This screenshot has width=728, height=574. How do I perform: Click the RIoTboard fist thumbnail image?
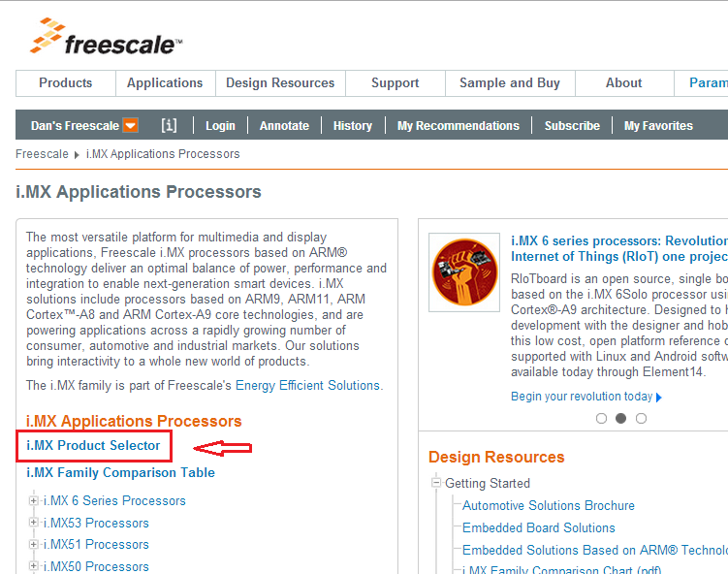tap(464, 272)
